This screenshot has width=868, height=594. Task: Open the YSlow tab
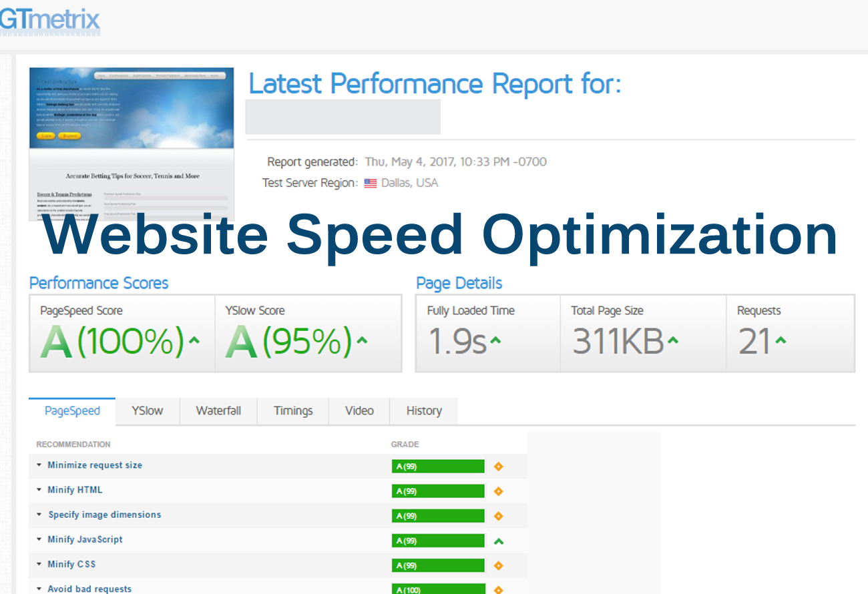pyautogui.click(x=148, y=411)
